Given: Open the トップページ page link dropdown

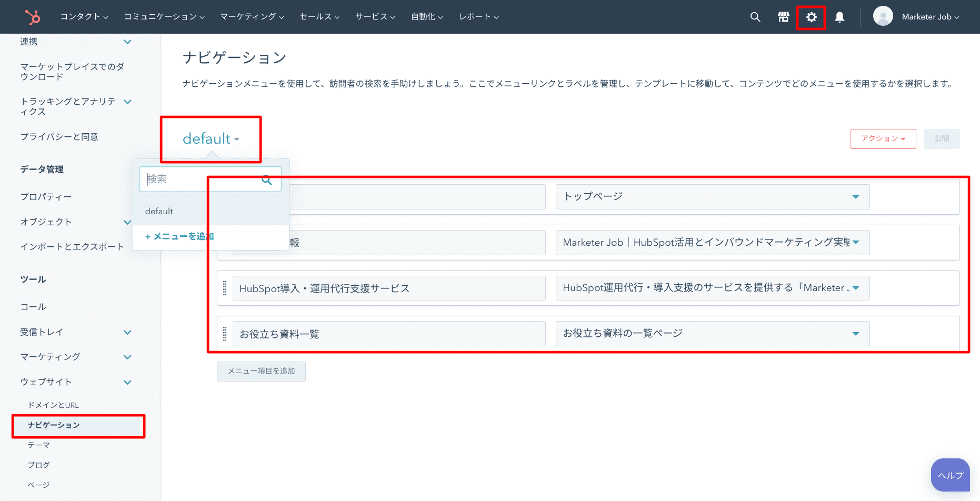Looking at the screenshot, I should [x=713, y=197].
